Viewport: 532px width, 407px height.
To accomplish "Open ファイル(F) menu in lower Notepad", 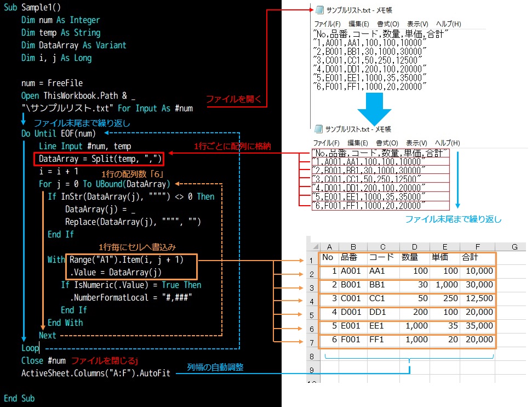I will pos(327,143).
